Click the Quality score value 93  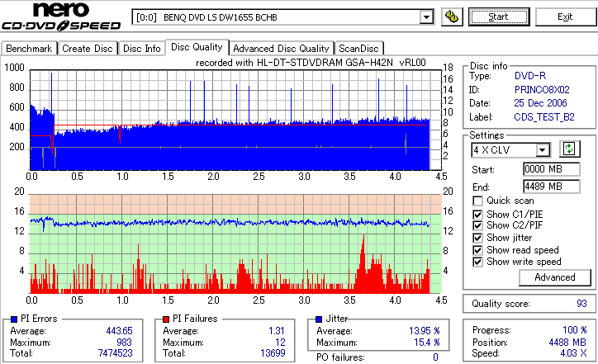pos(581,304)
